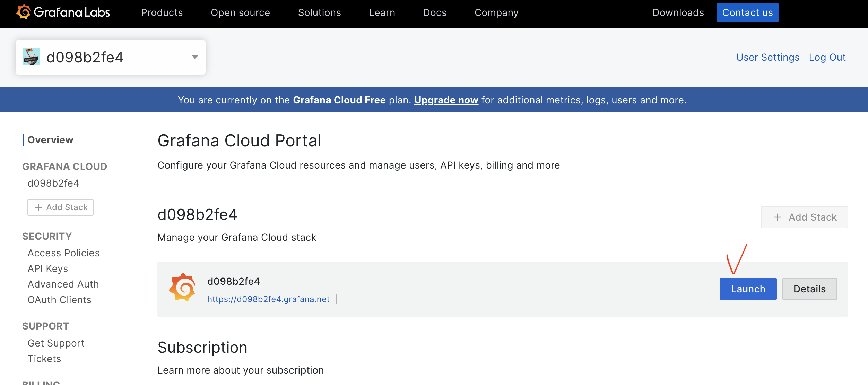Image resolution: width=868 pixels, height=385 pixels.
Task: Open Advanced Auth settings
Action: coord(63,284)
